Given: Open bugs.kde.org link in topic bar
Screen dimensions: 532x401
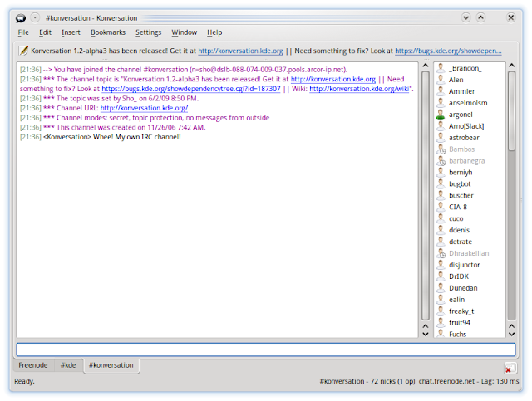Looking at the screenshot, I should (x=448, y=51).
